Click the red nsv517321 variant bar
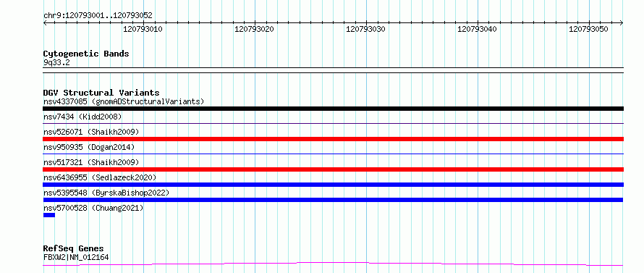 click(x=333, y=169)
